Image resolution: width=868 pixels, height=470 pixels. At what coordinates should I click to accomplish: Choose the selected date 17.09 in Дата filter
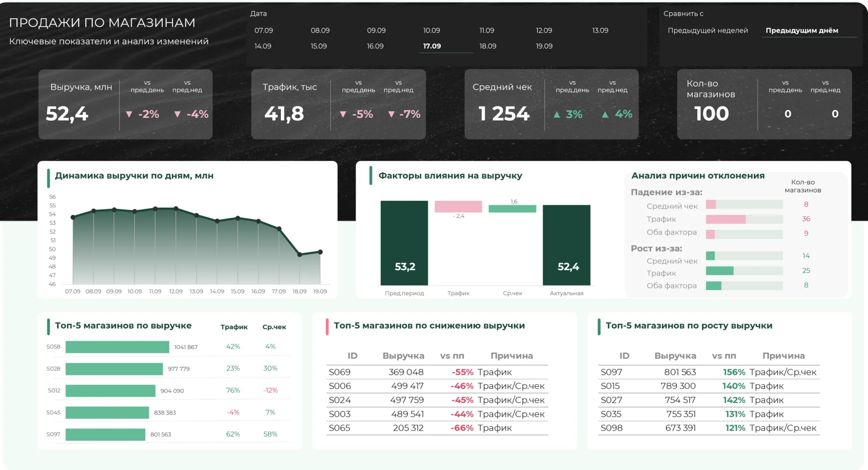(x=432, y=46)
